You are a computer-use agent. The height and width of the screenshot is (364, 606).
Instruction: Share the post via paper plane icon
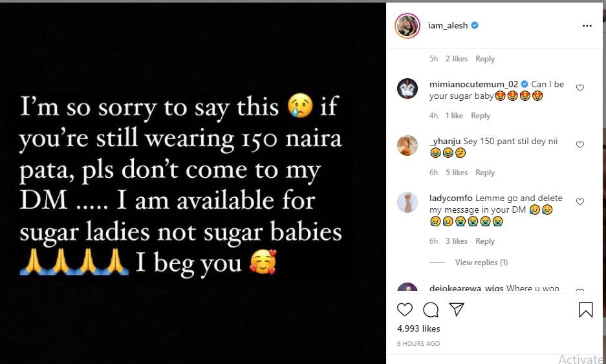[x=457, y=310]
